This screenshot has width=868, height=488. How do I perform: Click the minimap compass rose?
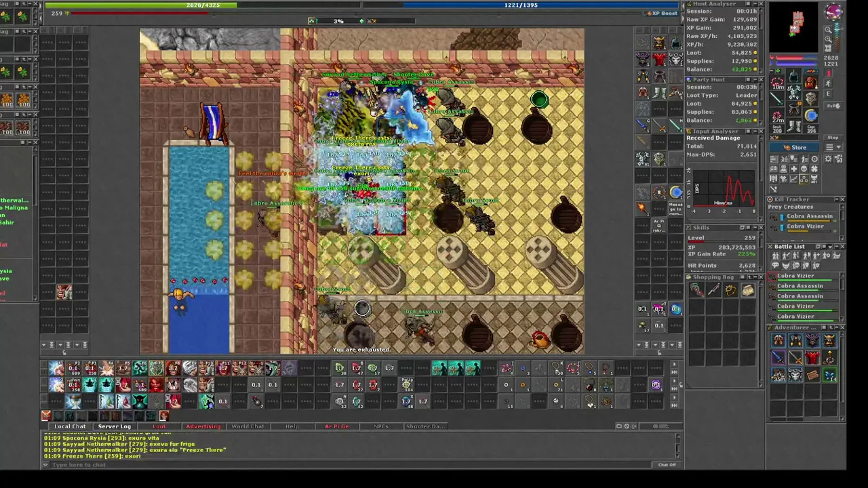pyautogui.click(x=833, y=12)
